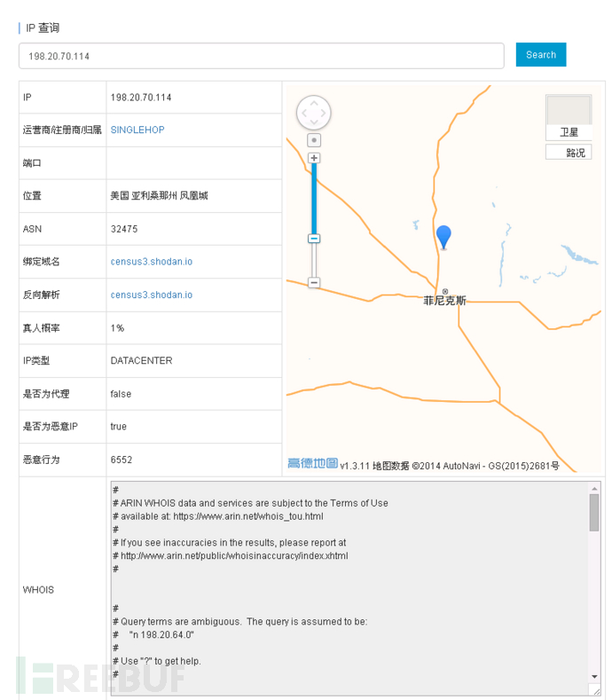The image size is (612, 700).
Task: Click the IP 查询 heading
Action: click(x=43, y=28)
